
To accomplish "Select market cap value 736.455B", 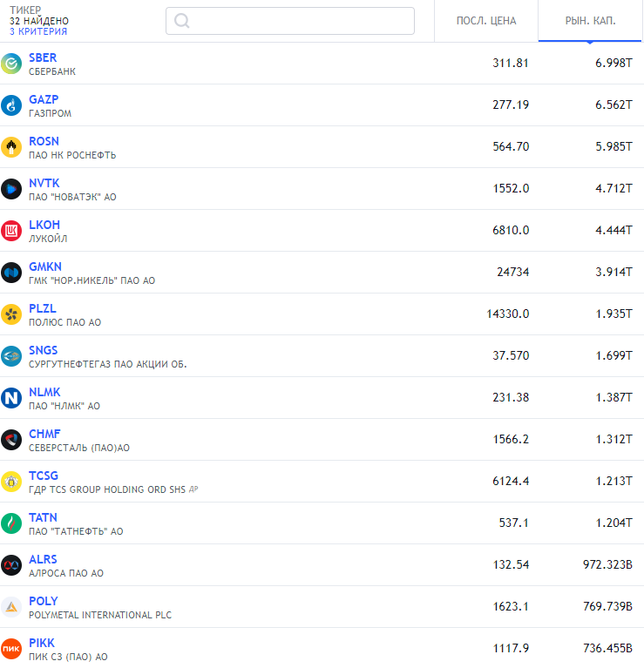I will coord(607,648).
